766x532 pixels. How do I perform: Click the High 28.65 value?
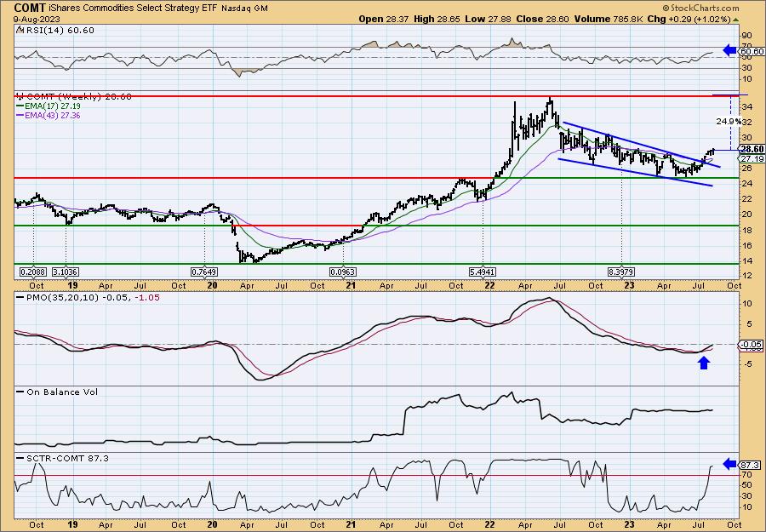[436, 19]
